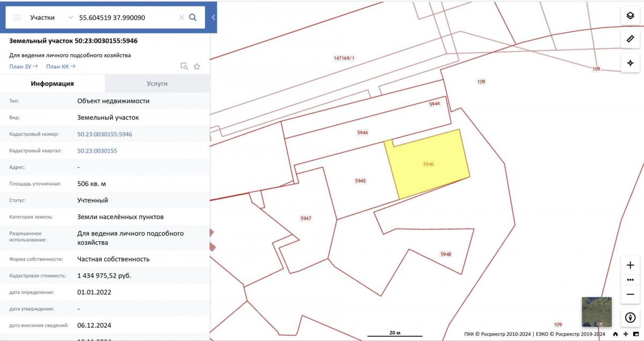
Task: Click the entry date 06.12.2024
Action: tap(94, 325)
